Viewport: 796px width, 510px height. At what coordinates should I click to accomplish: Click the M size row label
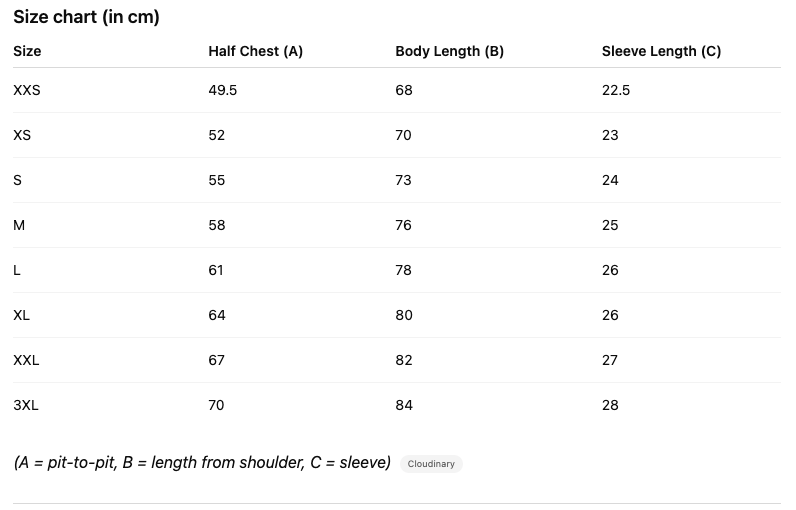[19, 225]
